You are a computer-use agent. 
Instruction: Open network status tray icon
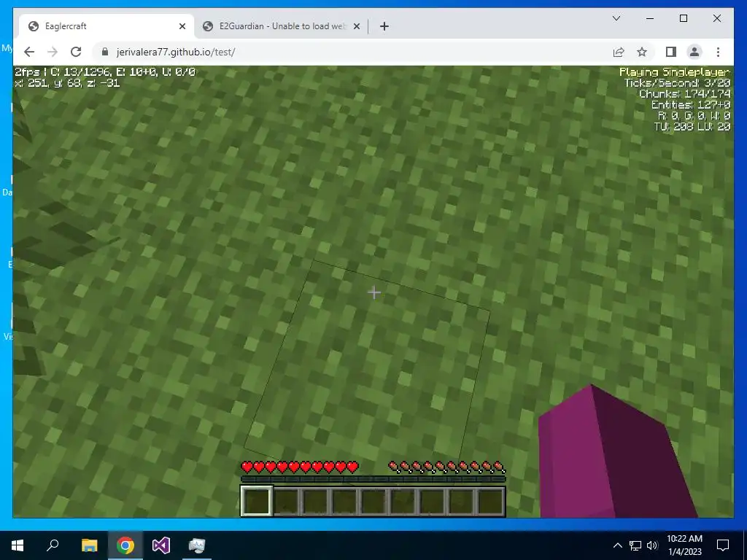635,545
